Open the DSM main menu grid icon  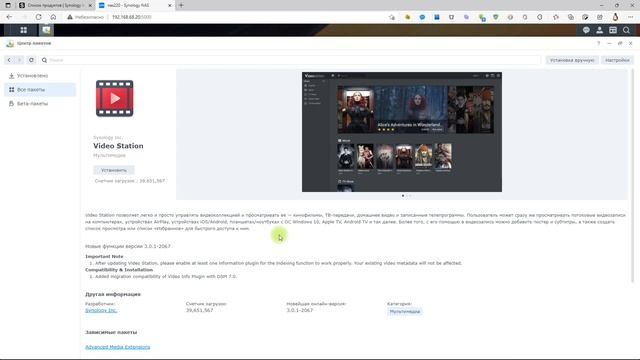click(x=24, y=30)
